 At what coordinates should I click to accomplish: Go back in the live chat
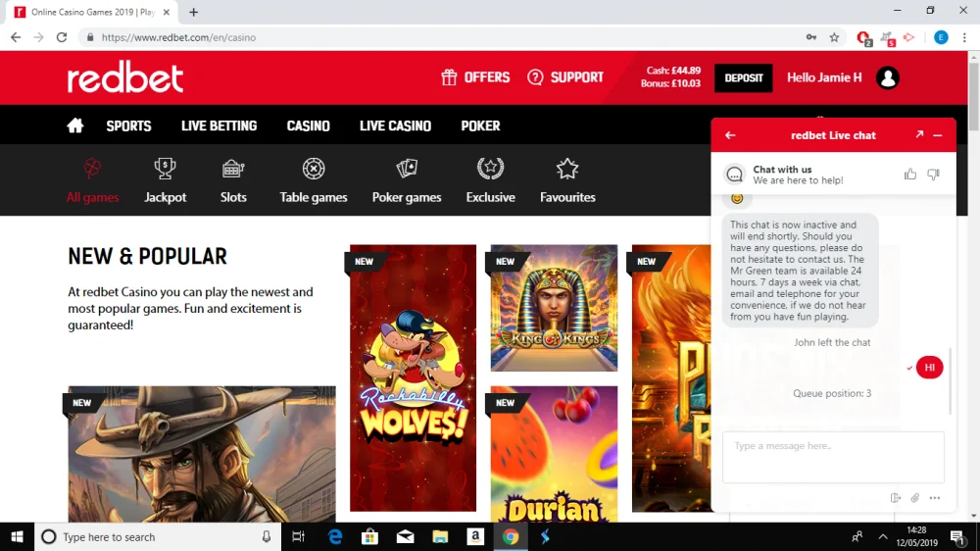click(730, 135)
